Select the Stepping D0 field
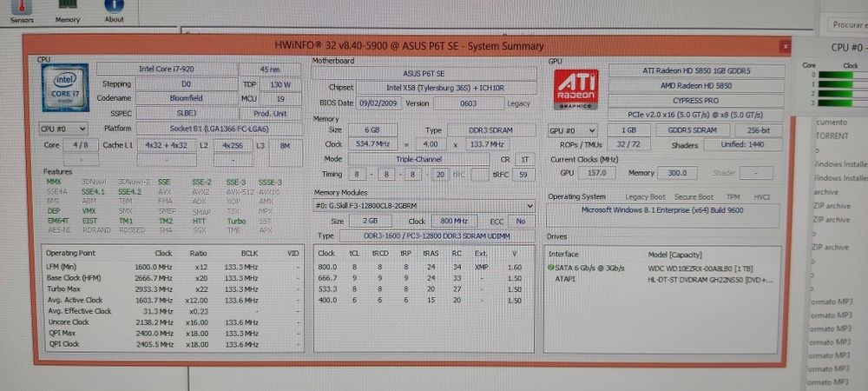 click(x=186, y=84)
